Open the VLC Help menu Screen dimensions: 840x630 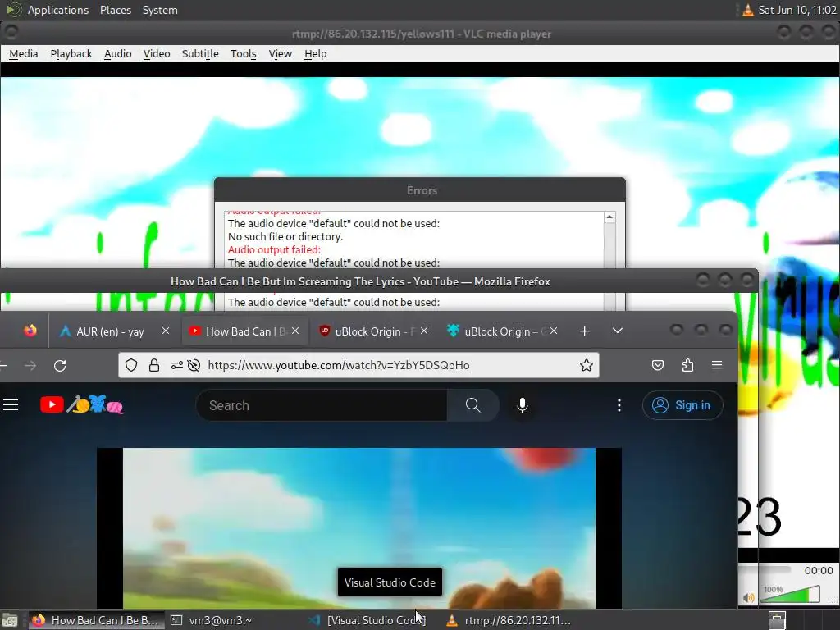316,53
